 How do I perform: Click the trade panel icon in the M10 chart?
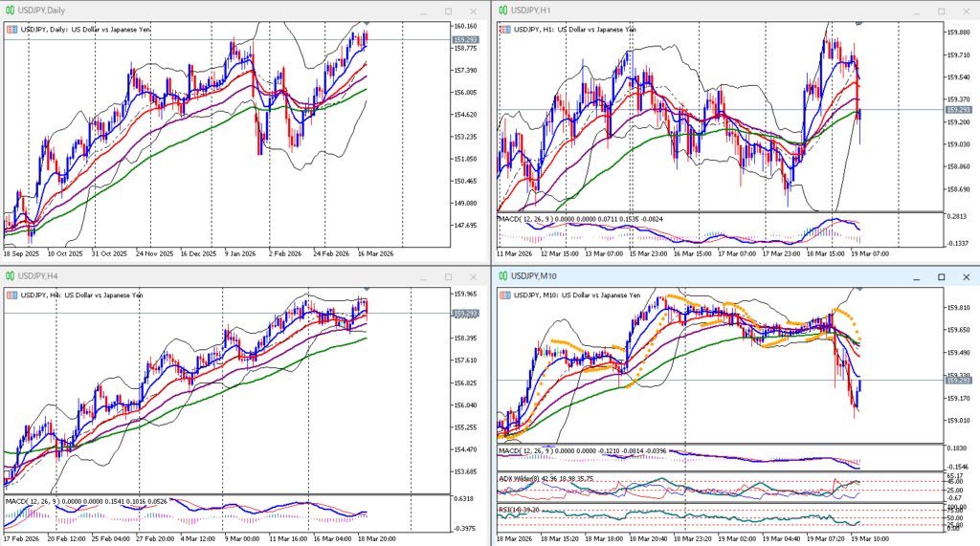click(x=503, y=295)
